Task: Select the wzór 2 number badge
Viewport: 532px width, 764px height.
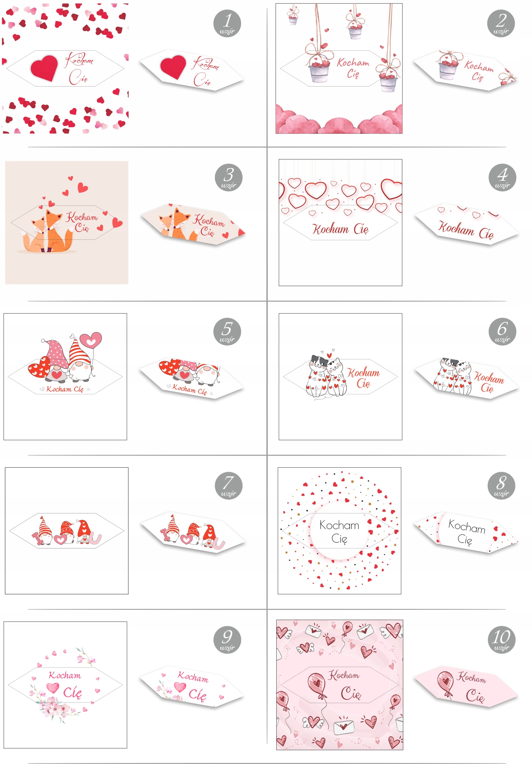Action: click(501, 23)
